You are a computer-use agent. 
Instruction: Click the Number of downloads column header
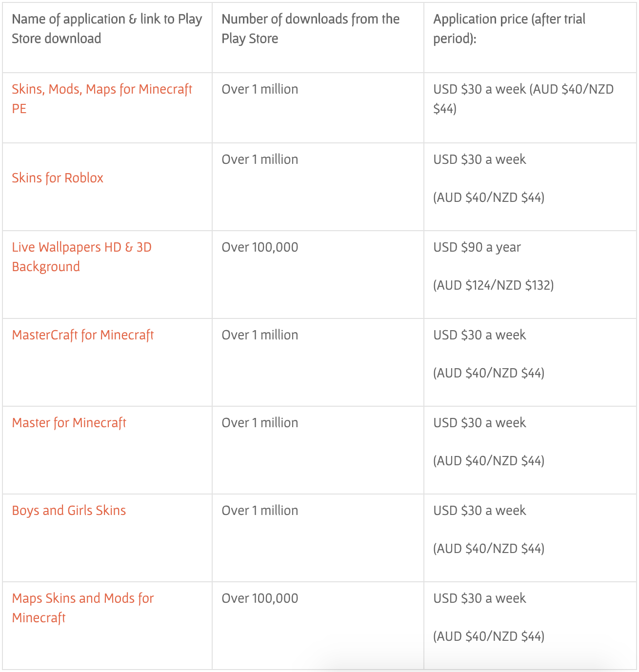310,29
